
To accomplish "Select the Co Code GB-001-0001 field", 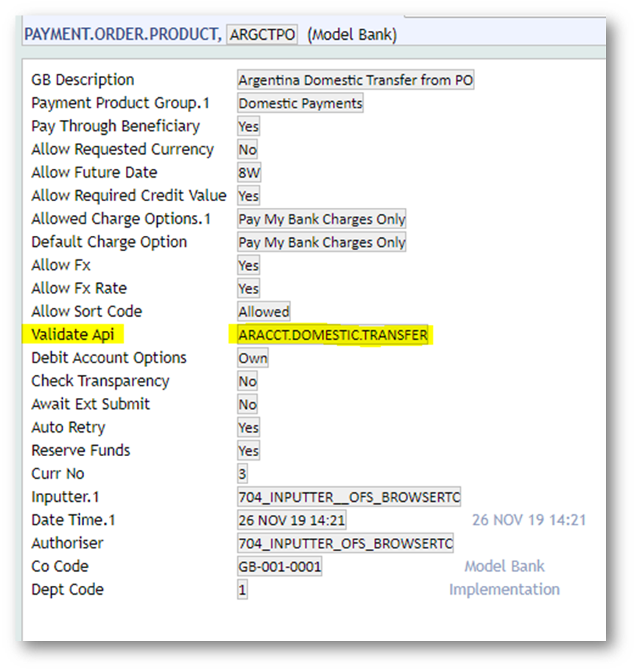I will coord(280,567).
